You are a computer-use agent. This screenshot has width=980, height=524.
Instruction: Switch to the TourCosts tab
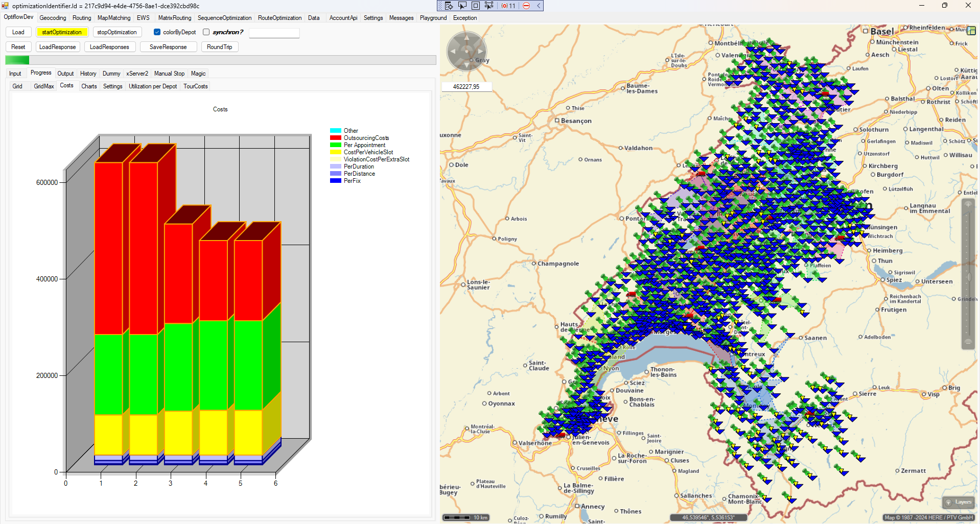195,86
